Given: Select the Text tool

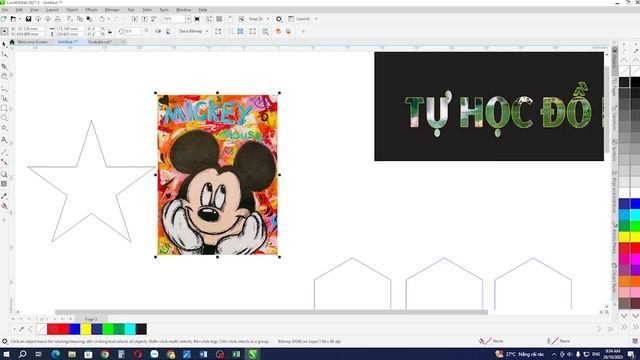Looking at the screenshot, I should [4, 140].
